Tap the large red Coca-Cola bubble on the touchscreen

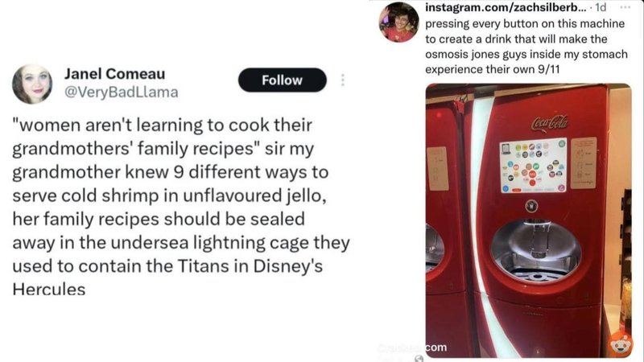pos(532,174)
